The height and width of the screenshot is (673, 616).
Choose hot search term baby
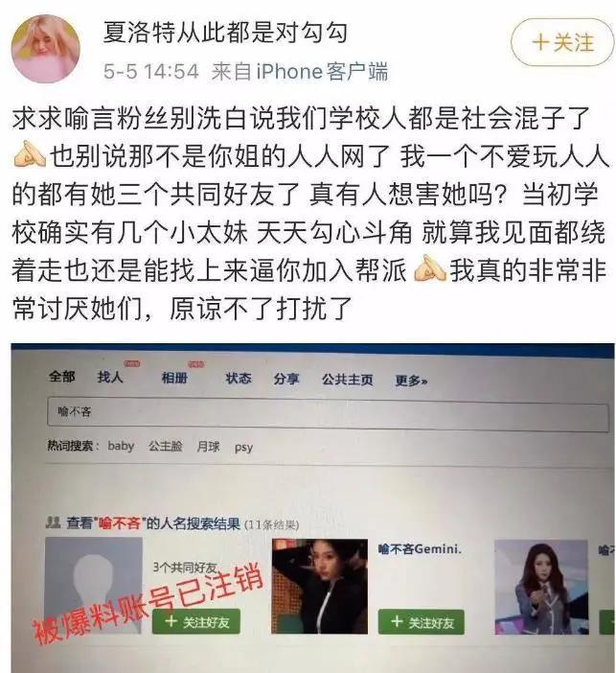(121, 446)
